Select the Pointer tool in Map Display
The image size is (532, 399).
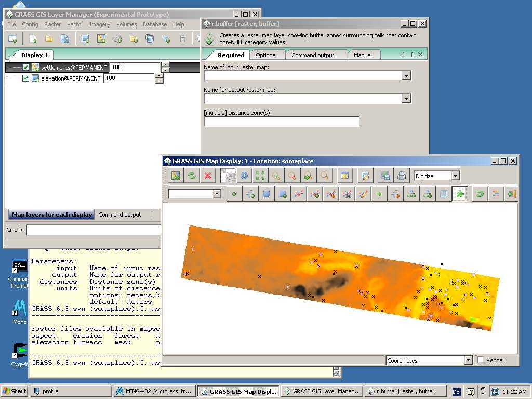[228, 176]
